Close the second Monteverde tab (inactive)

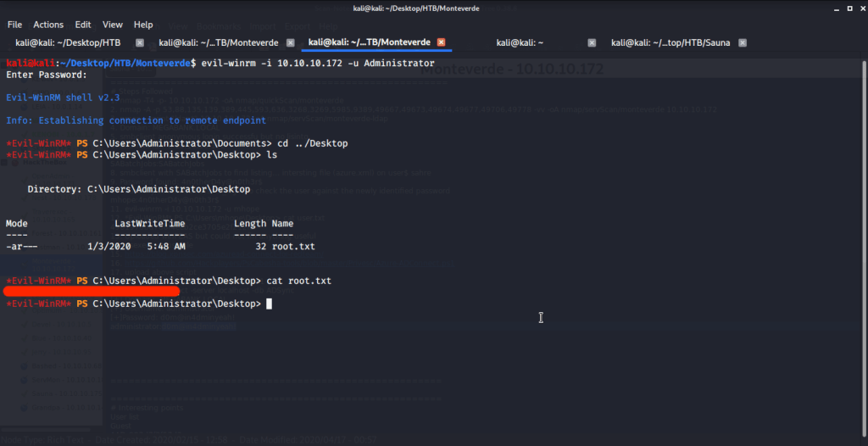[291, 42]
